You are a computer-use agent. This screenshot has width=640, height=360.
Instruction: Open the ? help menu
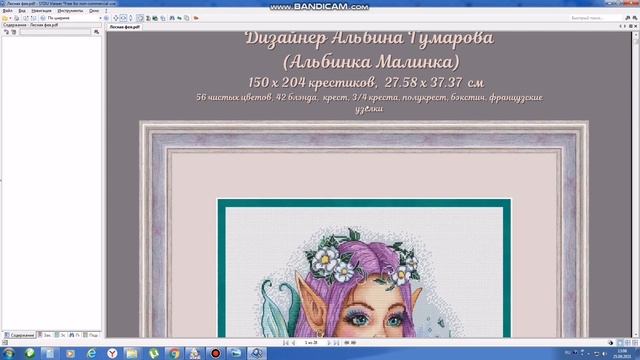coord(106,11)
